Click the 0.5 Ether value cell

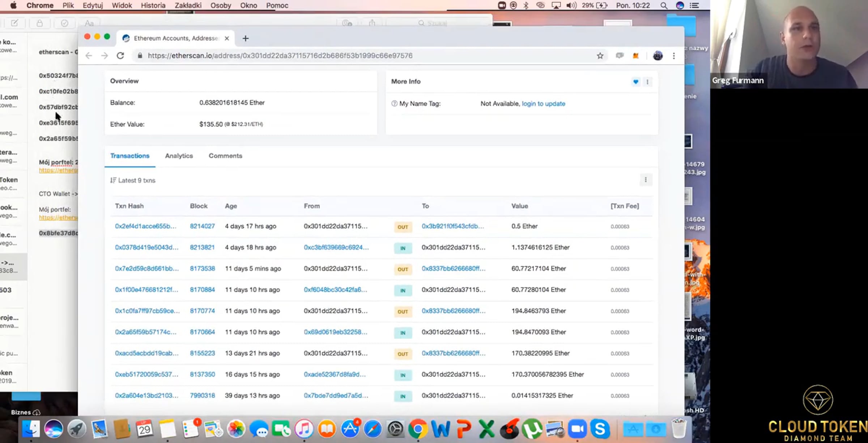tap(524, 226)
